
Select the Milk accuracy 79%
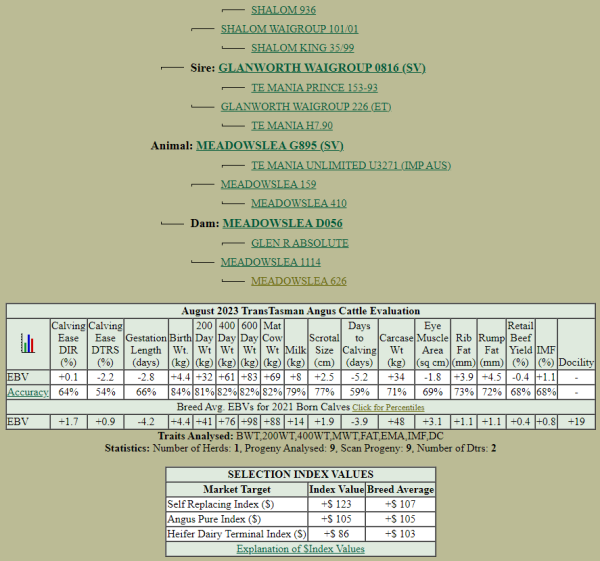[x=296, y=392]
